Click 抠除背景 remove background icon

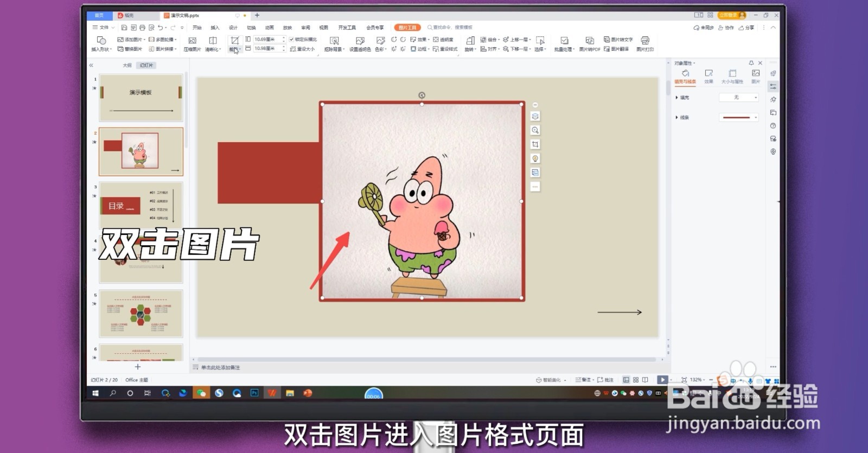(x=334, y=41)
